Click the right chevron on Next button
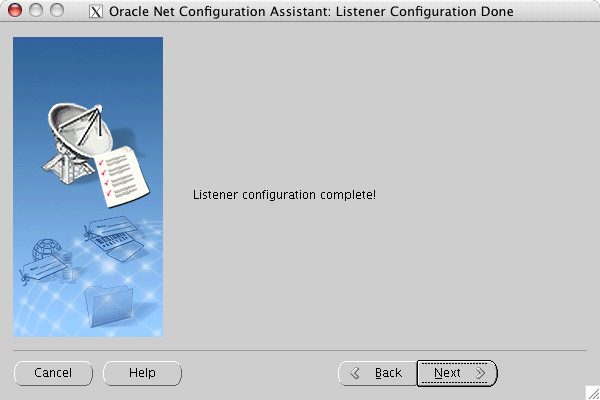The image size is (600, 400). (481, 373)
